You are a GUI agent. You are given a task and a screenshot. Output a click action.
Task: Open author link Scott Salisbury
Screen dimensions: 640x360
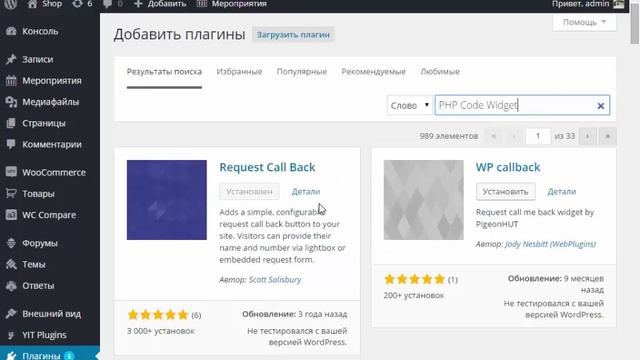tap(275, 280)
